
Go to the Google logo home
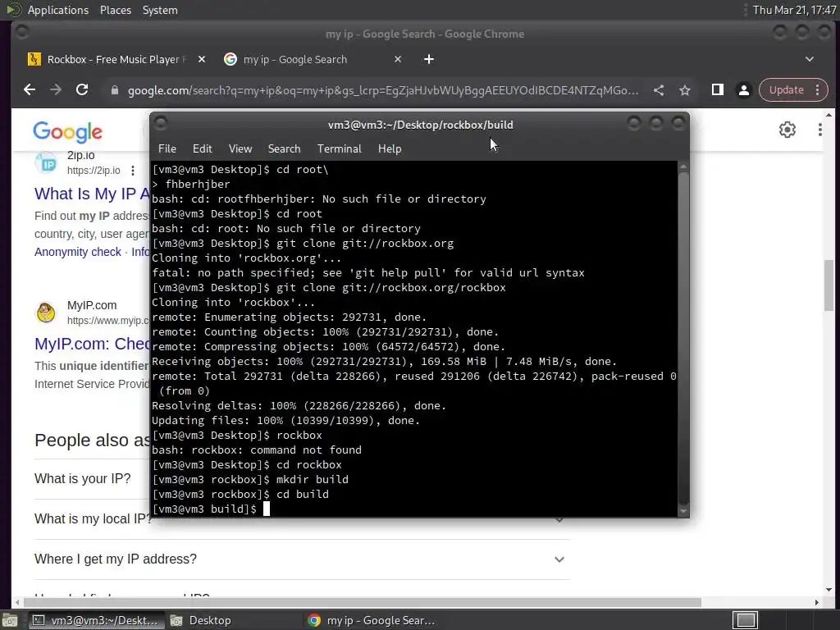click(67, 132)
